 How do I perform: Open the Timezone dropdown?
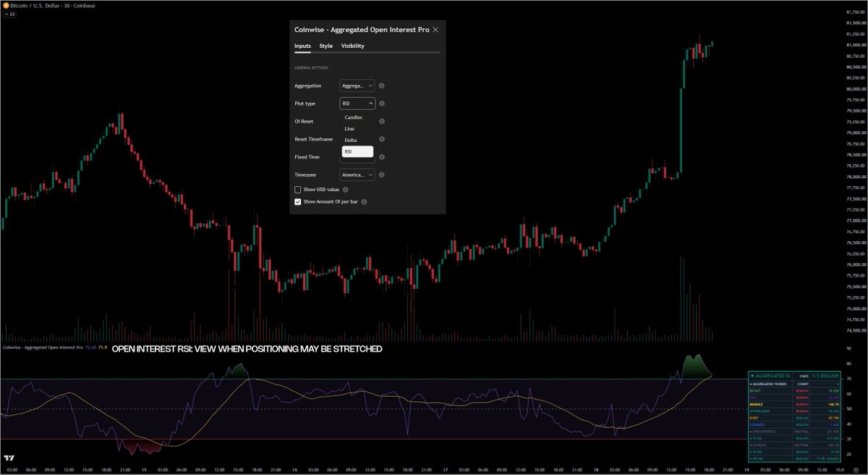click(x=357, y=175)
